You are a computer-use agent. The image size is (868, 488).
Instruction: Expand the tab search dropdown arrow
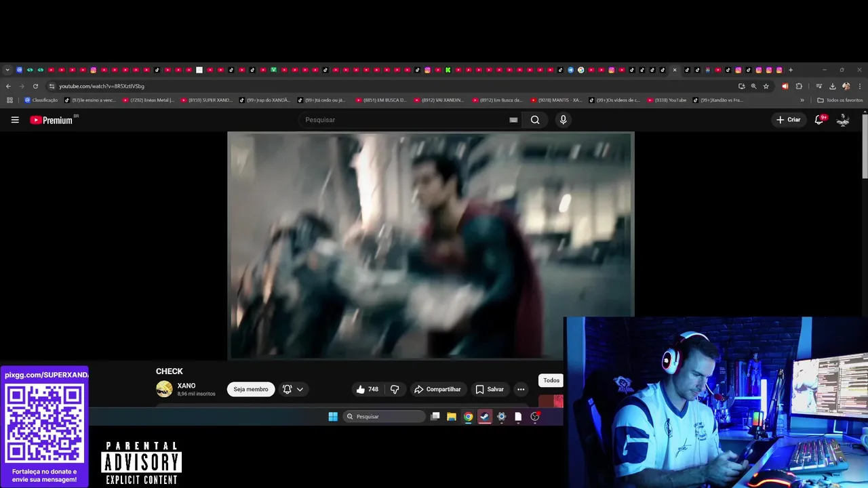pos(7,70)
